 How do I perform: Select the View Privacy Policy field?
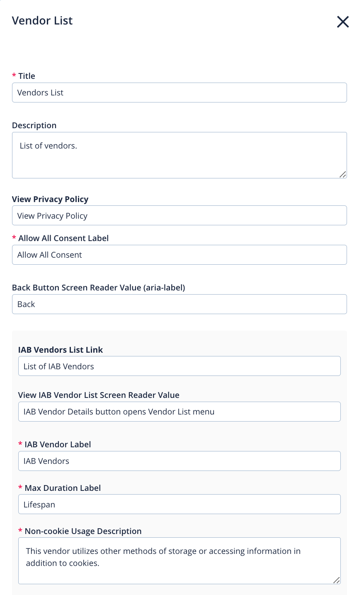[x=179, y=216]
